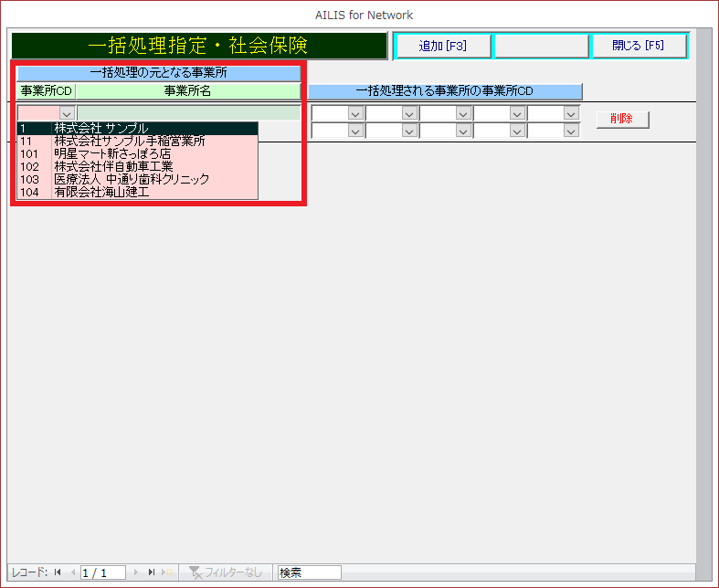The image size is (719, 588).
Task: Open first top-row 一括処理される事業所CD dropdown
Action: point(355,114)
